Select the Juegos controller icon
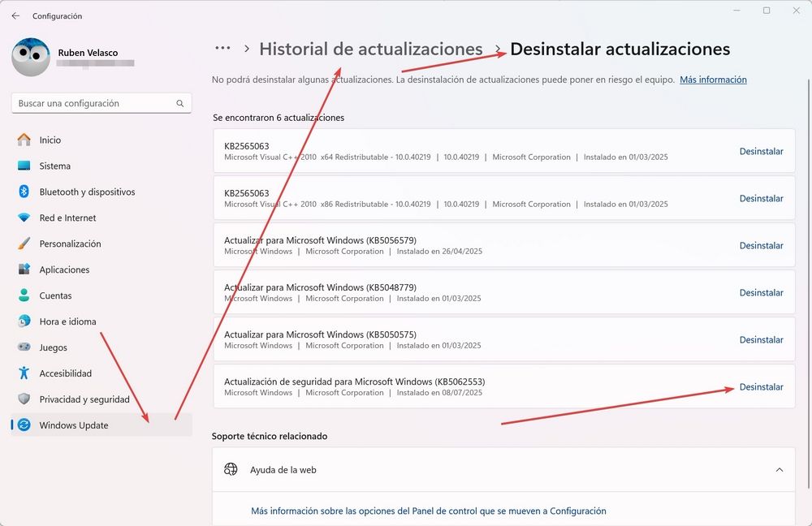This screenshot has width=812, height=526. [23, 347]
